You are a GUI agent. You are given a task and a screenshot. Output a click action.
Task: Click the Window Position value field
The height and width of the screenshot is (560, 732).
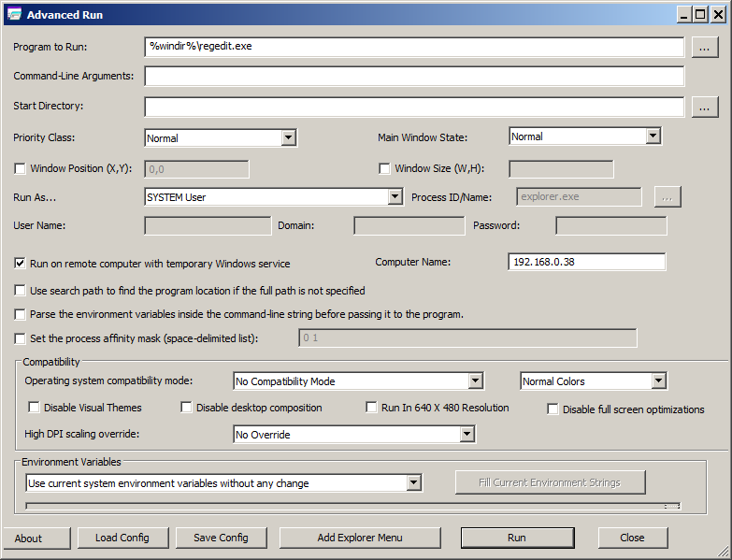tap(196, 169)
